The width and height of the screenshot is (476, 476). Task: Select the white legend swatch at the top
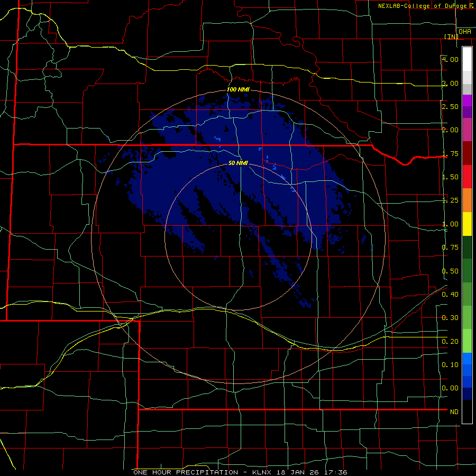click(x=467, y=59)
